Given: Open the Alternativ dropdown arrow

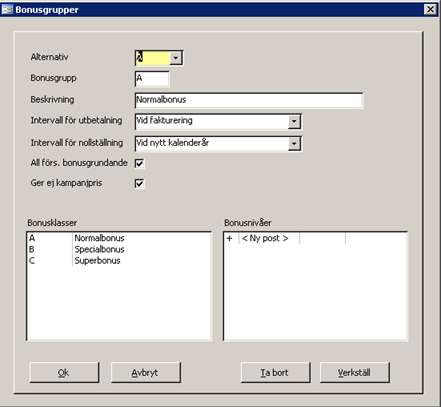Looking at the screenshot, I should pos(176,58).
